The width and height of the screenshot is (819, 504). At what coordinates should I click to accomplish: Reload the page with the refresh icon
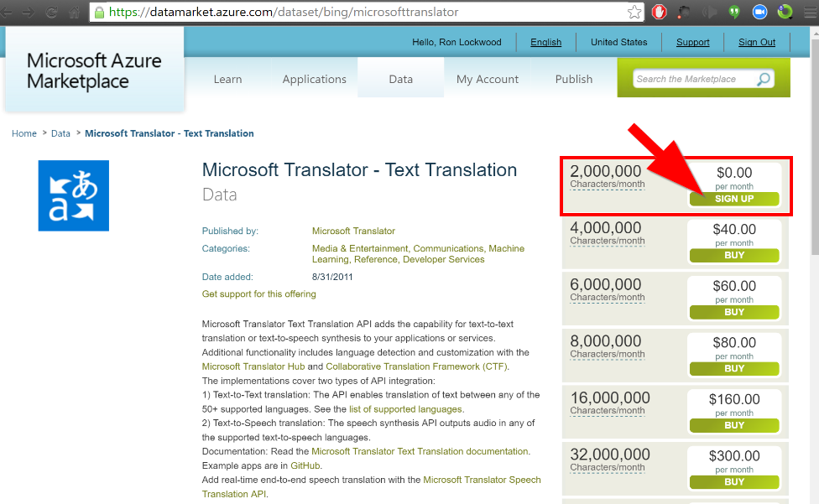(x=52, y=13)
